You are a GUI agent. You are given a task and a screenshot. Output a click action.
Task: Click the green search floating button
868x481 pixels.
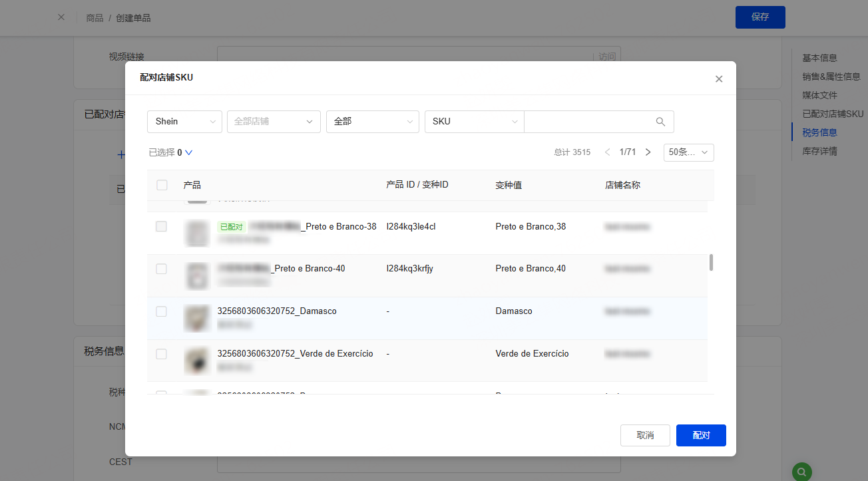(801, 471)
